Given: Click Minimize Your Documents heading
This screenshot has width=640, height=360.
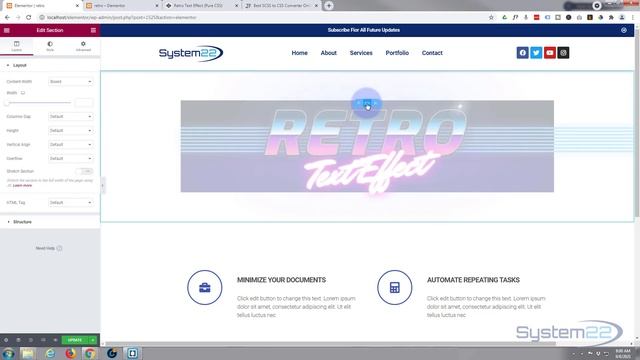Looking at the screenshot, I should pos(281,280).
